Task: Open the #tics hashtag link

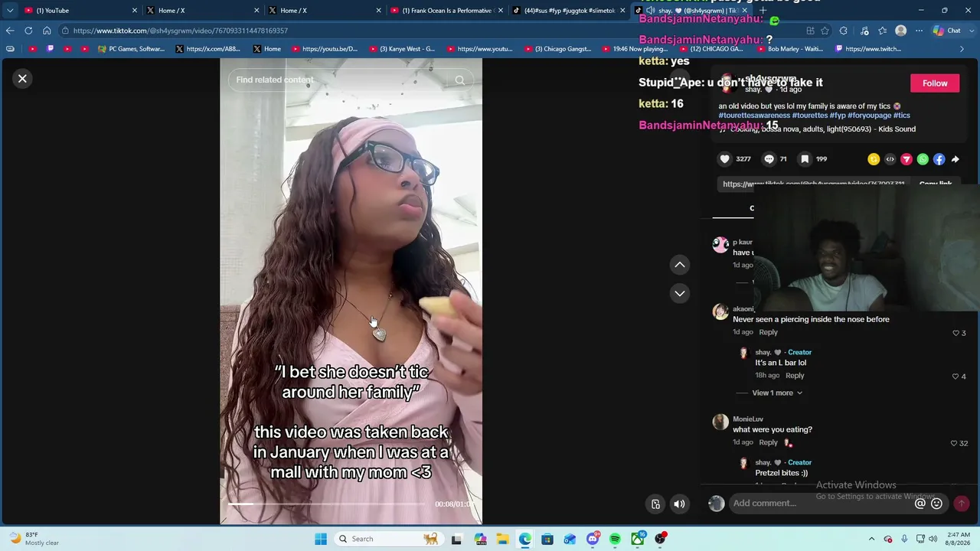Action: click(902, 116)
